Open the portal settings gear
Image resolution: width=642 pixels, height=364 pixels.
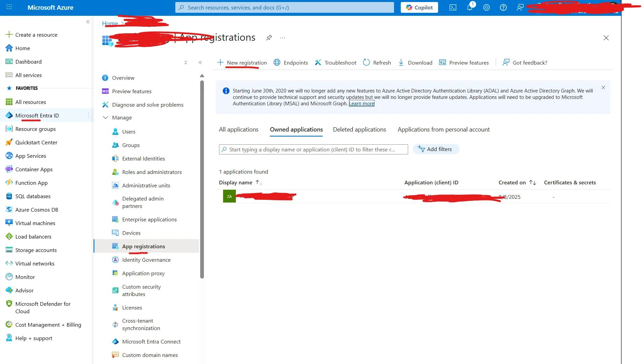coord(487,7)
